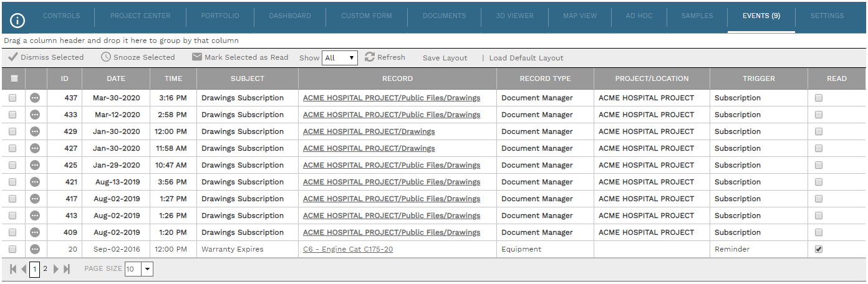Go to next page arrow in pager
Viewport: 868px width, 284px height.
[x=56, y=269]
